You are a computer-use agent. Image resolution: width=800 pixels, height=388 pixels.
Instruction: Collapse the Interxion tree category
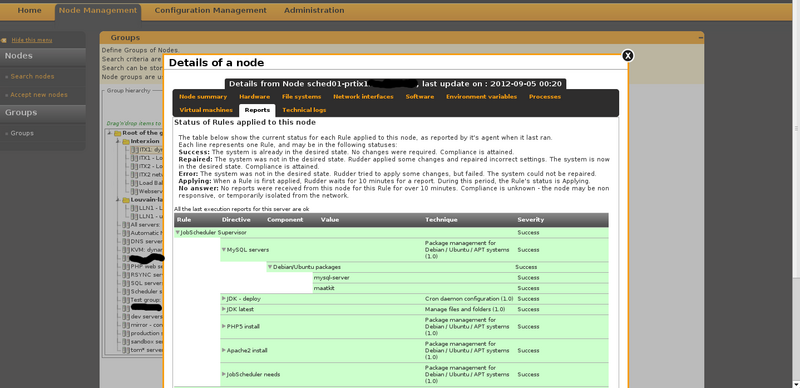coord(118,141)
